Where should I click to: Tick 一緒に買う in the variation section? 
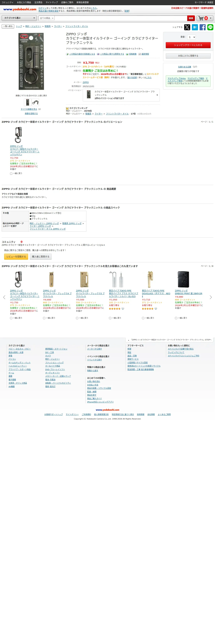11,174
